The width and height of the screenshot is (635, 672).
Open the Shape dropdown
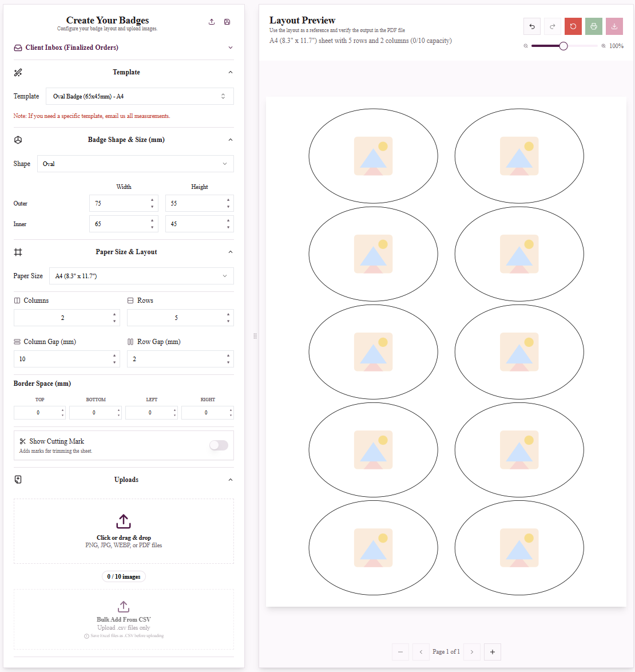point(136,164)
